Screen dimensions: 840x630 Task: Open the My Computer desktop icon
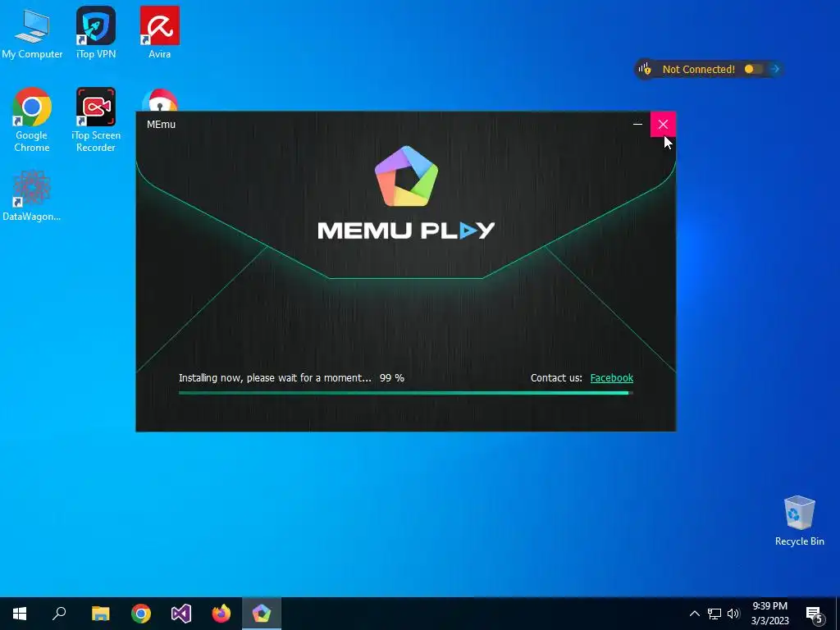32,33
